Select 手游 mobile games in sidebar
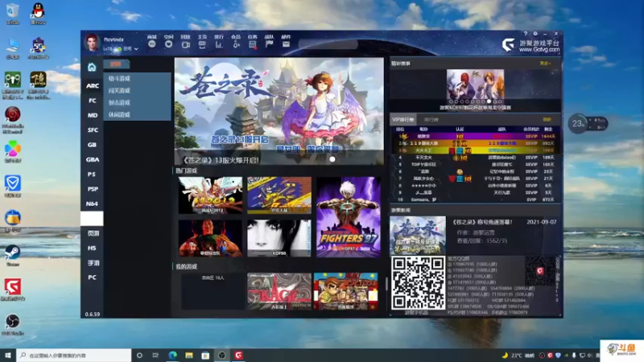 pyautogui.click(x=93, y=263)
